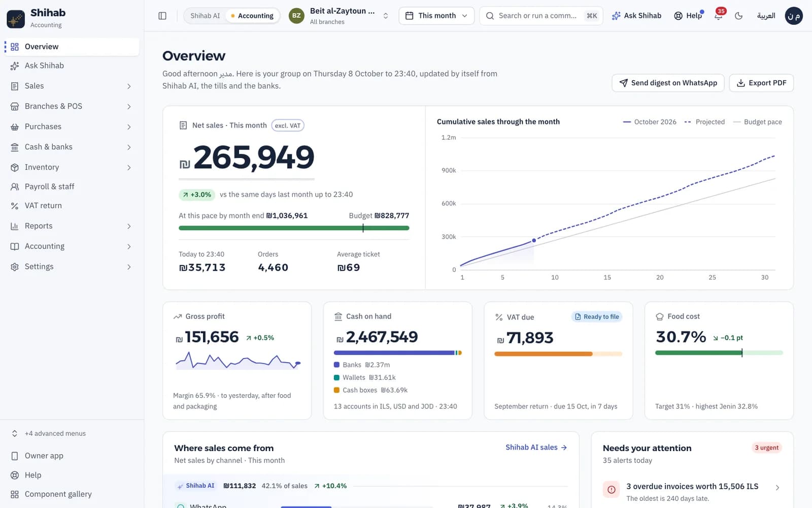Open Ask Shihab in the top bar
Viewport: 812px width, 508px height.
click(x=636, y=16)
